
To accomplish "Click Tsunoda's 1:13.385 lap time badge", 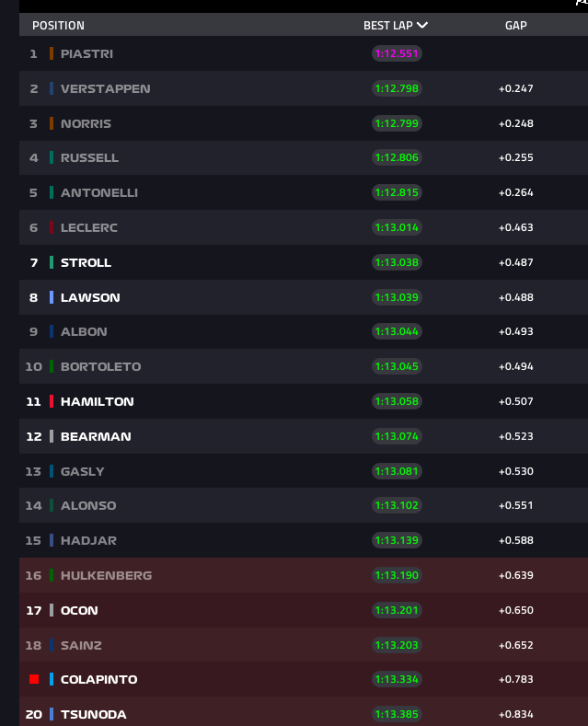I will coord(397,714).
